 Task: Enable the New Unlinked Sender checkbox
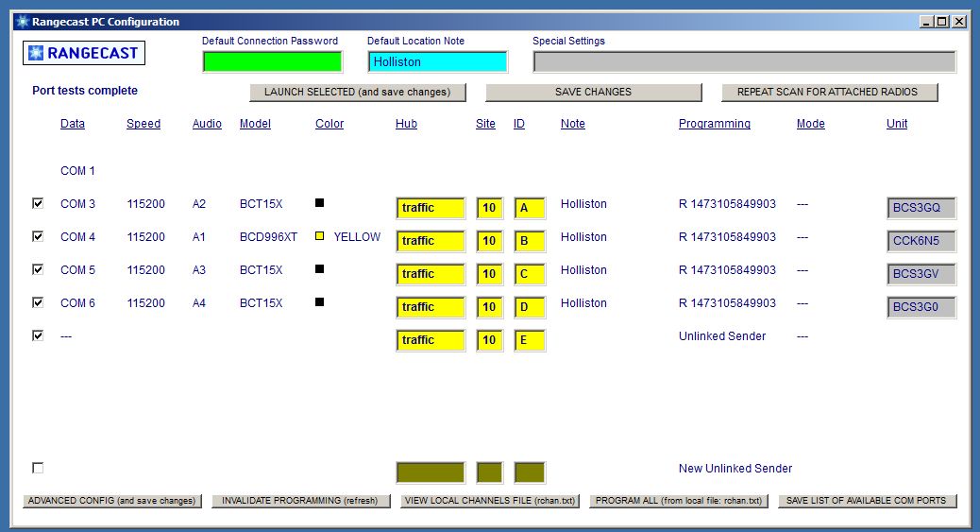coord(38,468)
